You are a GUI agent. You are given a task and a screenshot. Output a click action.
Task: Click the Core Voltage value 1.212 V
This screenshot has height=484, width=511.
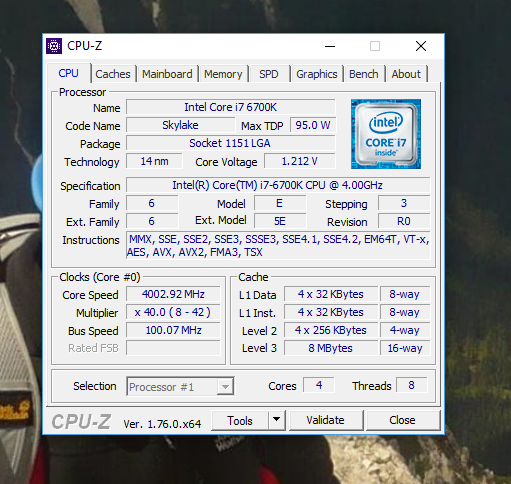click(x=300, y=161)
